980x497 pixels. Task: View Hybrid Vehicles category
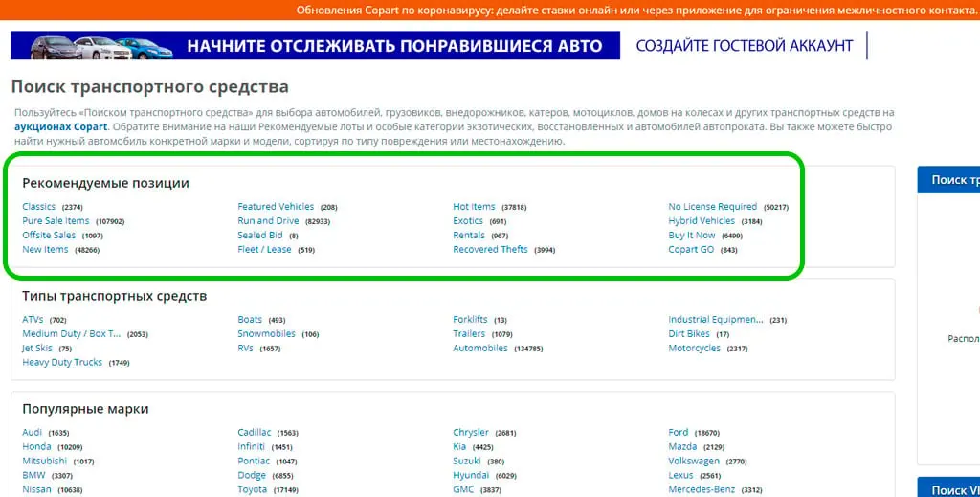tap(702, 220)
